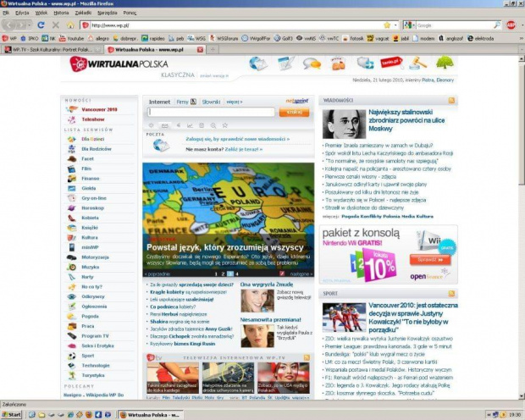Open the Widok menu
This screenshot has height=420, width=525.
(41, 13)
